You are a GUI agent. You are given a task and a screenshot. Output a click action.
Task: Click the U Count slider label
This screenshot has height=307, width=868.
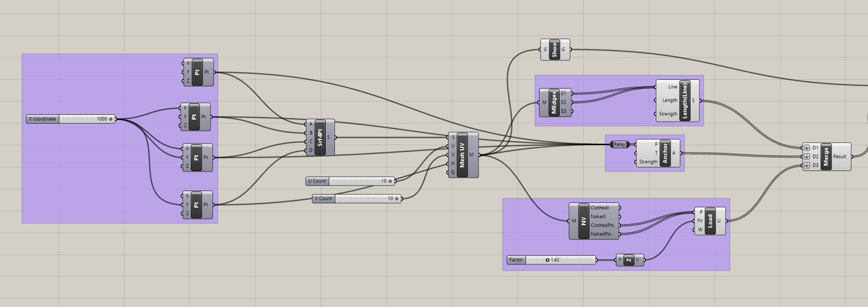point(317,181)
